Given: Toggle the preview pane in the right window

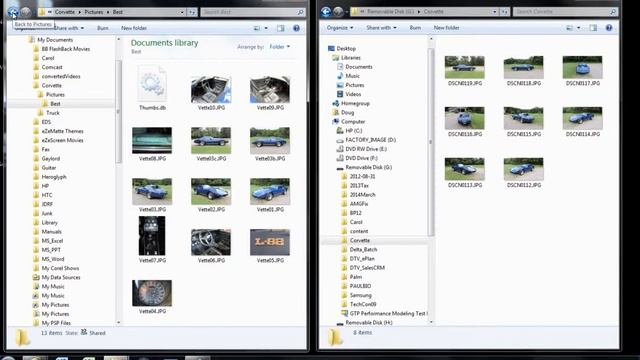Looking at the screenshot, I should point(593,28).
